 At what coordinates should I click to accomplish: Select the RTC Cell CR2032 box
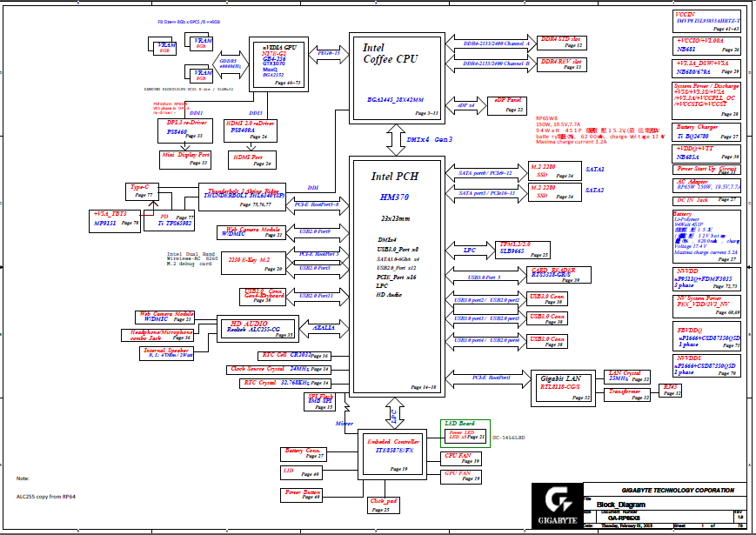click(294, 356)
